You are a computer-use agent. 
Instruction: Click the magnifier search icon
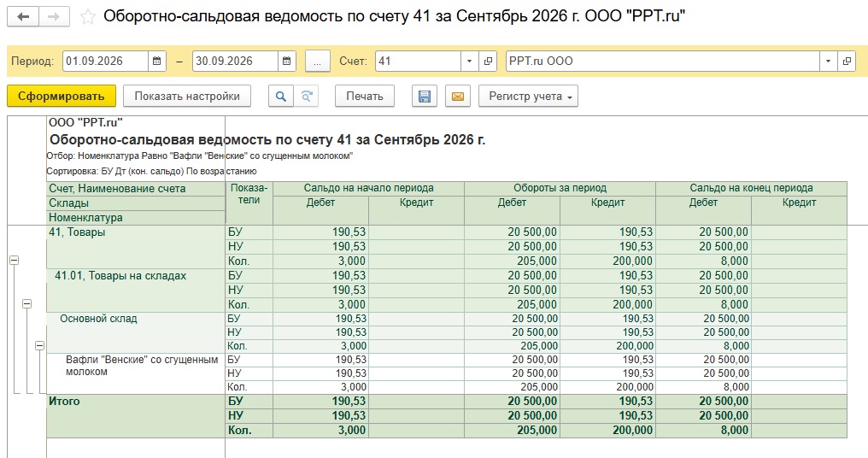click(x=281, y=96)
